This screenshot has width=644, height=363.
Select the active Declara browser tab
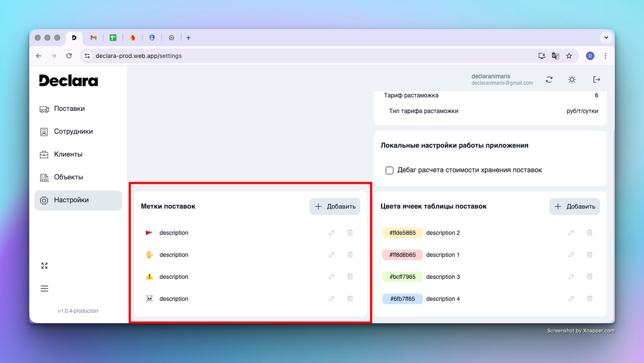coord(74,38)
